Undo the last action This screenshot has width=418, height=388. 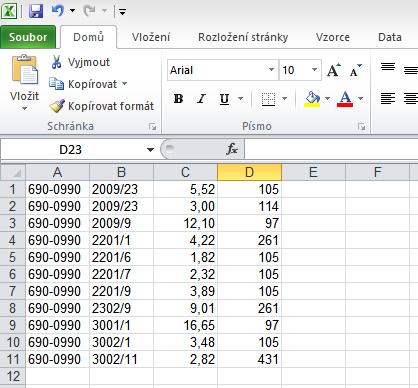point(58,11)
